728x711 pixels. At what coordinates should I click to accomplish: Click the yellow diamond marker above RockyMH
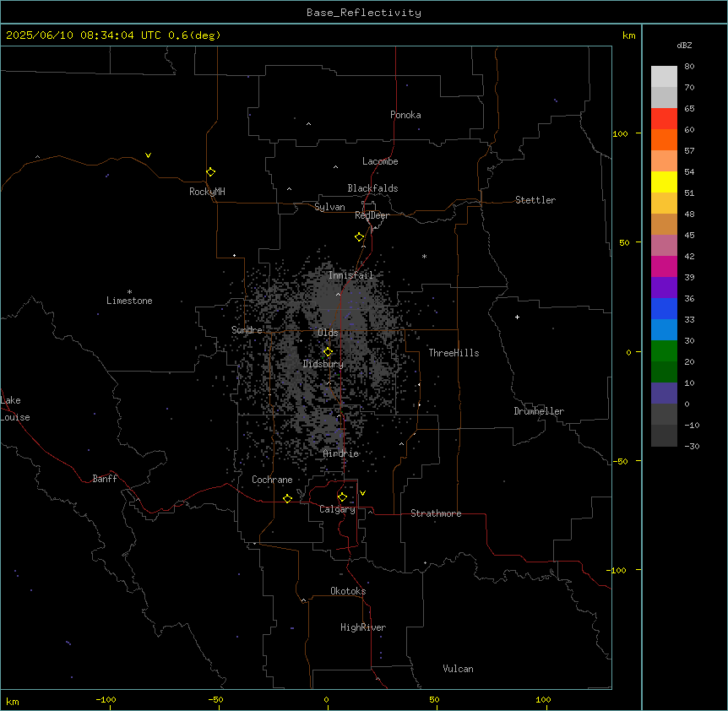(x=211, y=171)
